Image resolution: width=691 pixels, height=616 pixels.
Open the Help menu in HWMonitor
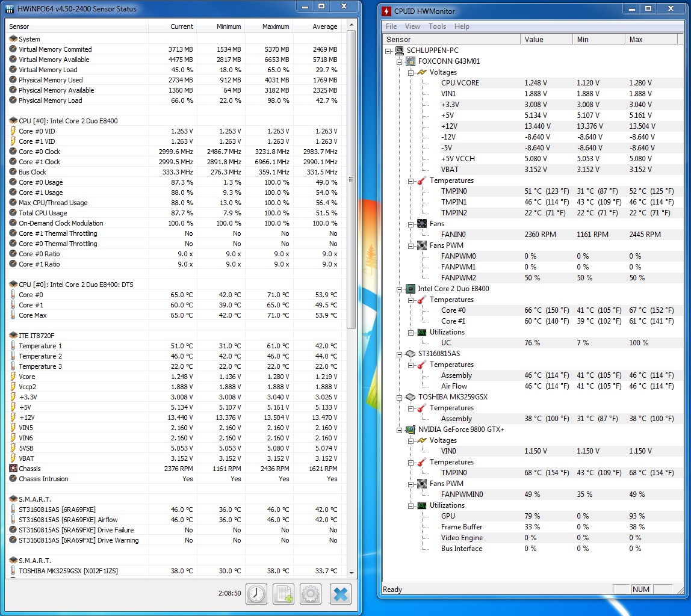[x=462, y=26]
